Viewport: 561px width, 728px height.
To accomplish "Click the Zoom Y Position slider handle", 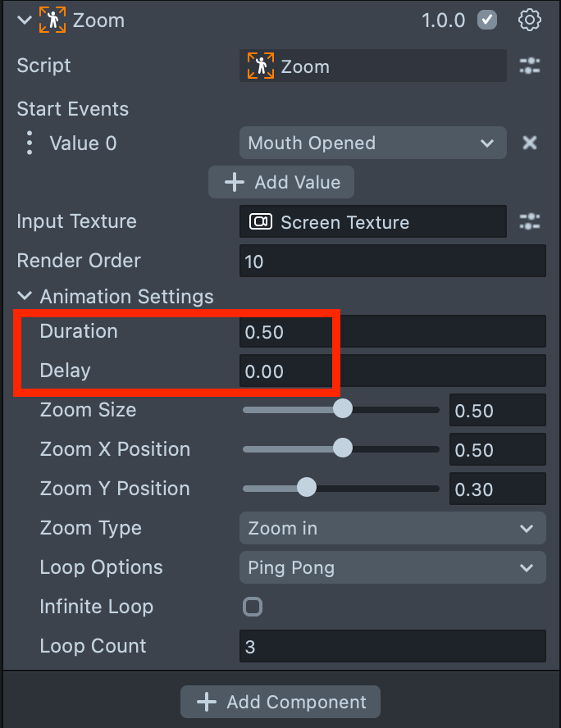I will (306, 489).
